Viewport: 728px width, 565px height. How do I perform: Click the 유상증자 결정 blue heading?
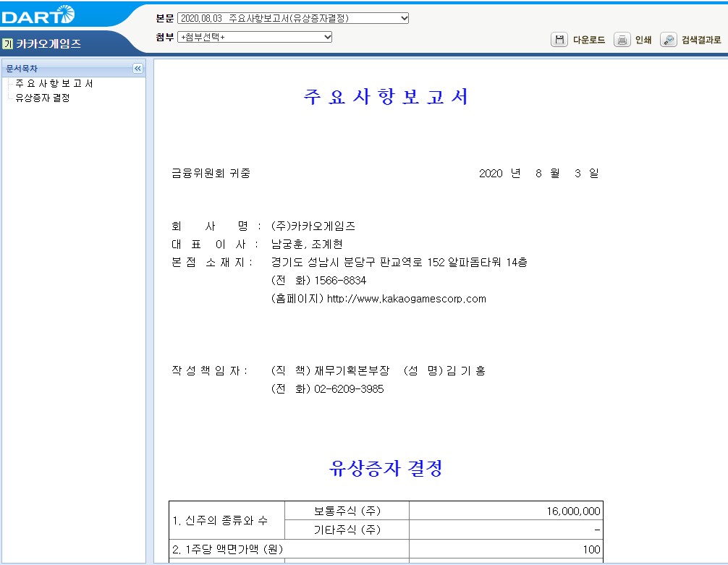coord(386,468)
